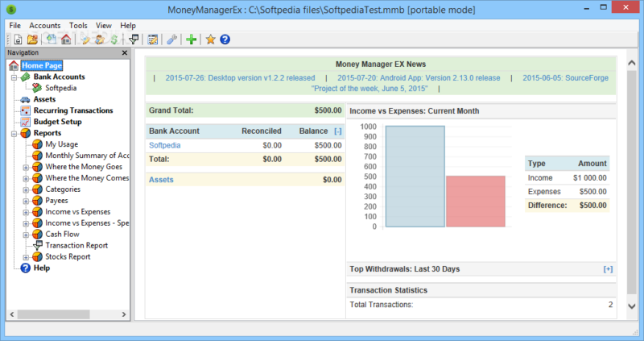Screen dimensions: 644x341
Task: Open the Tools menu
Action: 78,26
